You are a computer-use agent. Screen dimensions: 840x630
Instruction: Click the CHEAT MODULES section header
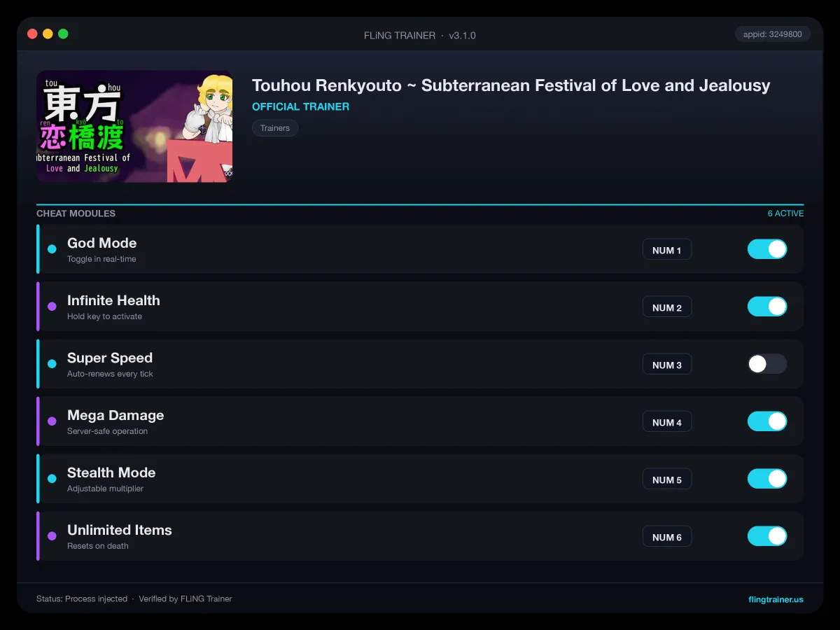pyautogui.click(x=76, y=213)
